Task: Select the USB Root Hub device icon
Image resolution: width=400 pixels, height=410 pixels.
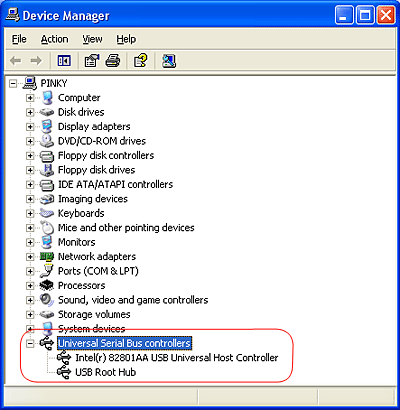Action: (x=64, y=372)
